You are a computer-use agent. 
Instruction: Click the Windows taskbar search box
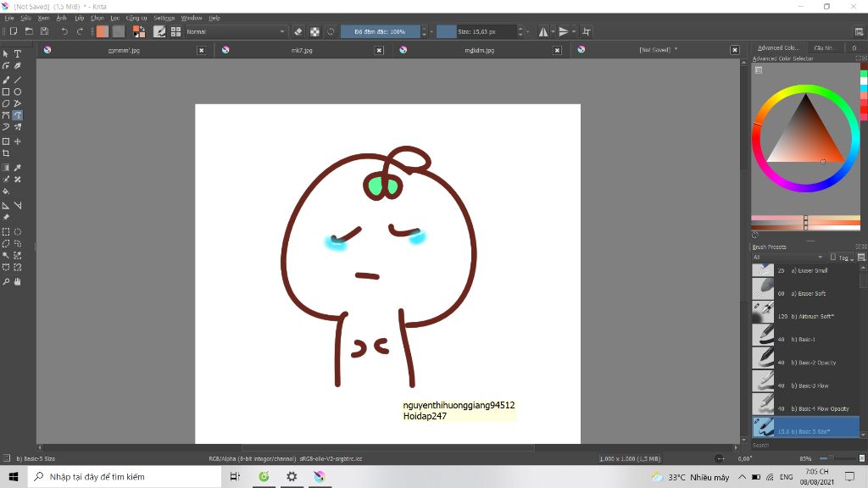coord(125,476)
